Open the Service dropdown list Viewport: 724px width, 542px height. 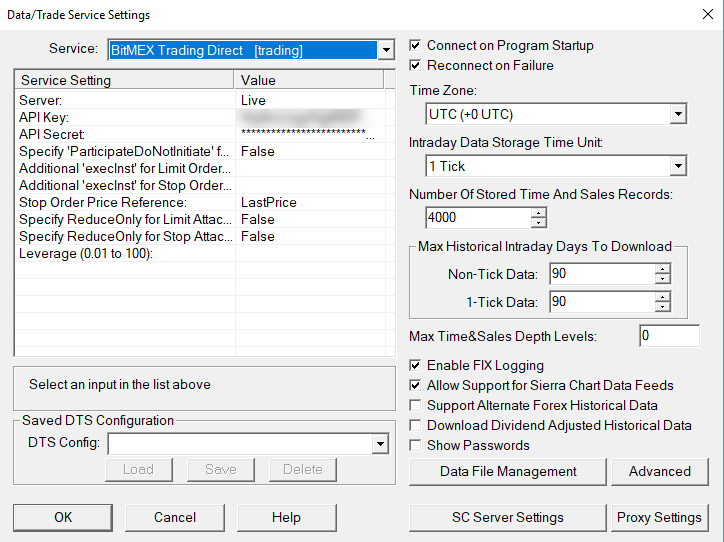point(386,50)
